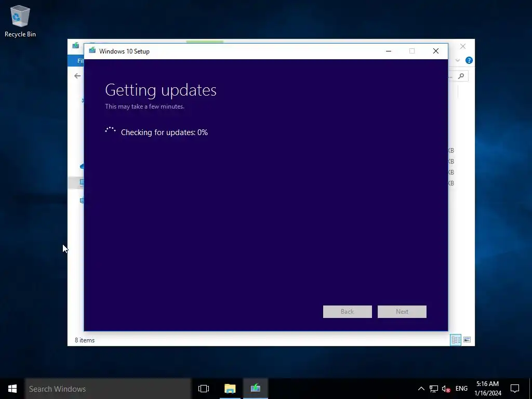The image size is (532, 399).
Task: Click the ENG language indicator
Action: [461, 389]
